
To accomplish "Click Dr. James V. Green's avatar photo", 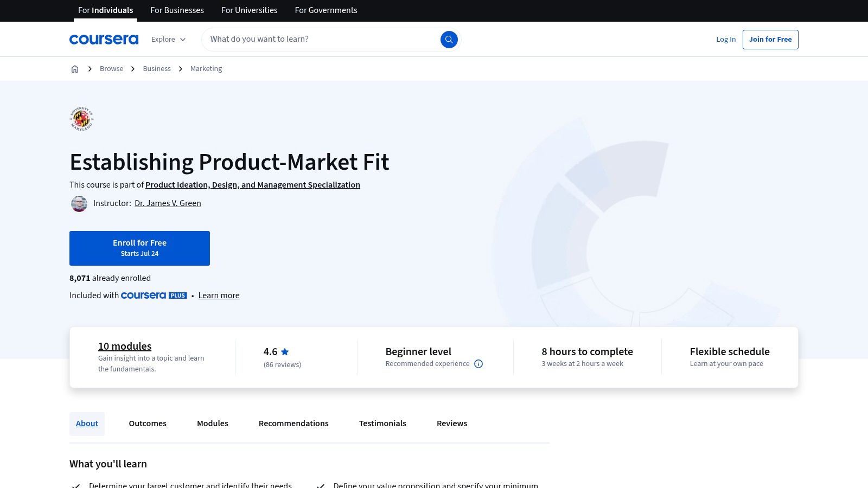I will (79, 203).
